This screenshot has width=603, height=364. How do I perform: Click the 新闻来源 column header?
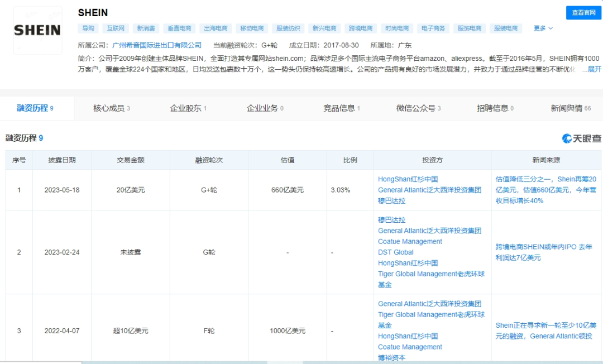tap(546, 160)
